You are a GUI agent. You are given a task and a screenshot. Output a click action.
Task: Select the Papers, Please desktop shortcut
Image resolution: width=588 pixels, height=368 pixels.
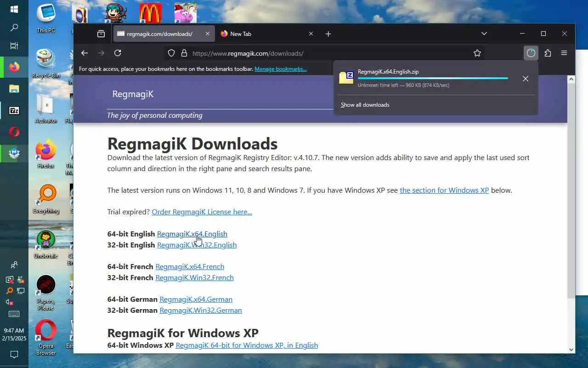(x=46, y=293)
